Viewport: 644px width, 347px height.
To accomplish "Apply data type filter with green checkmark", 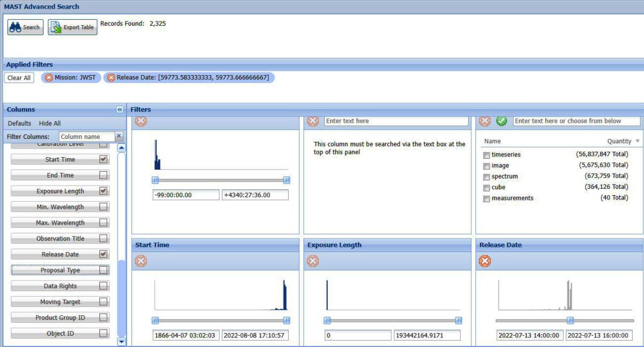I will tap(501, 121).
